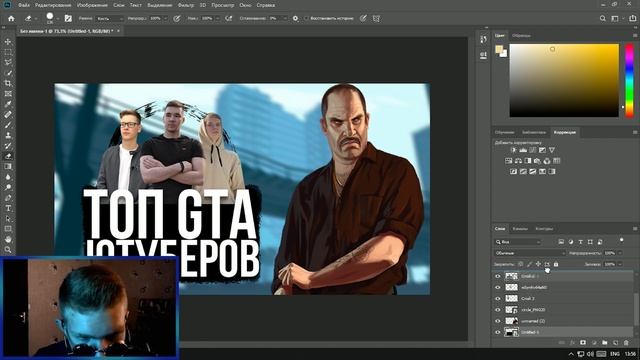Select the Clone Stamp tool
Screen dimensions: 640x360
(x=8, y=135)
